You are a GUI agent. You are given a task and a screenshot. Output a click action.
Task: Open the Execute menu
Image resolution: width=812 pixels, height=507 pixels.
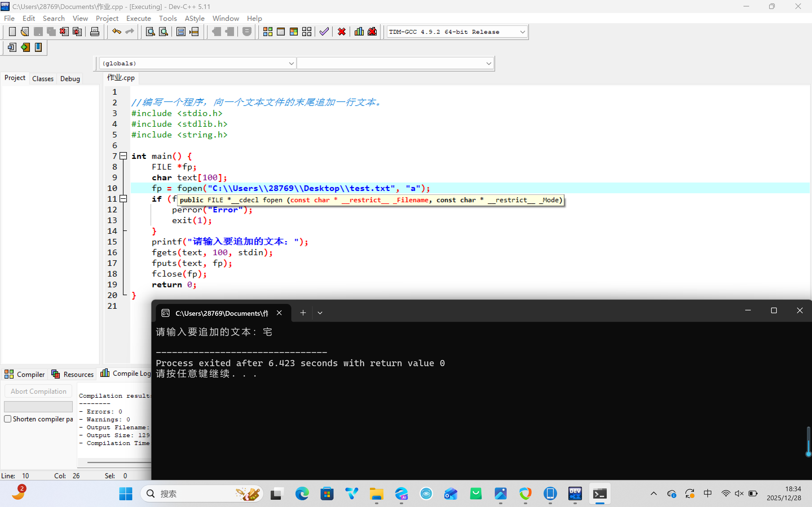coord(138,18)
